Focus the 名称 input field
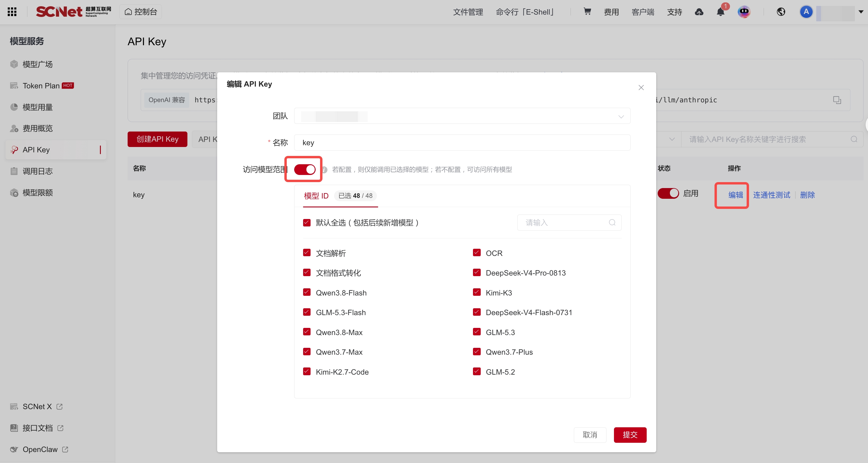The image size is (868, 463). (x=462, y=143)
